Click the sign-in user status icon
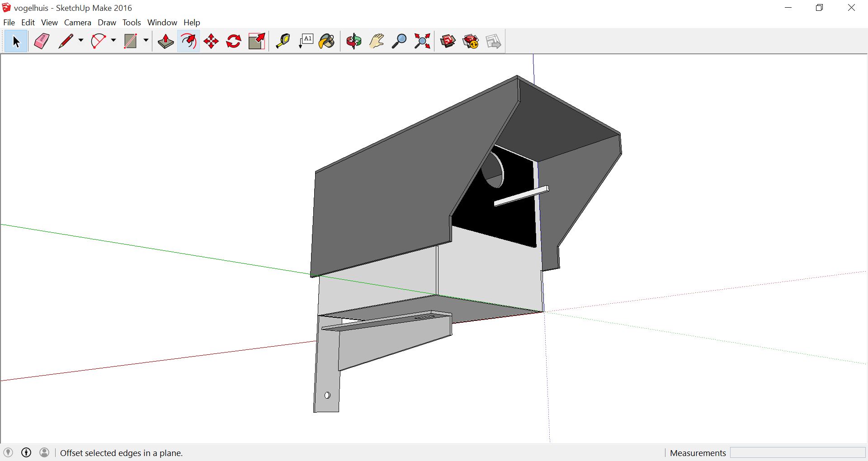 coord(44,452)
